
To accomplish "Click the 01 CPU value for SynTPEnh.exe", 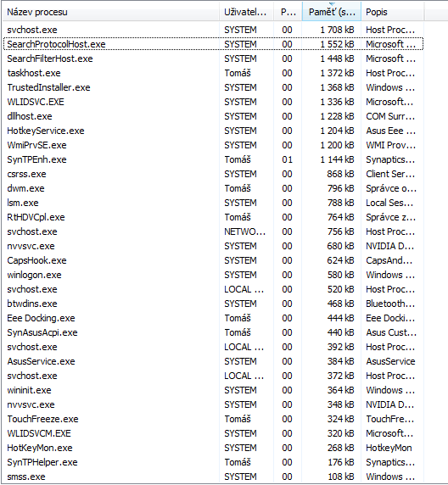I will (x=287, y=159).
